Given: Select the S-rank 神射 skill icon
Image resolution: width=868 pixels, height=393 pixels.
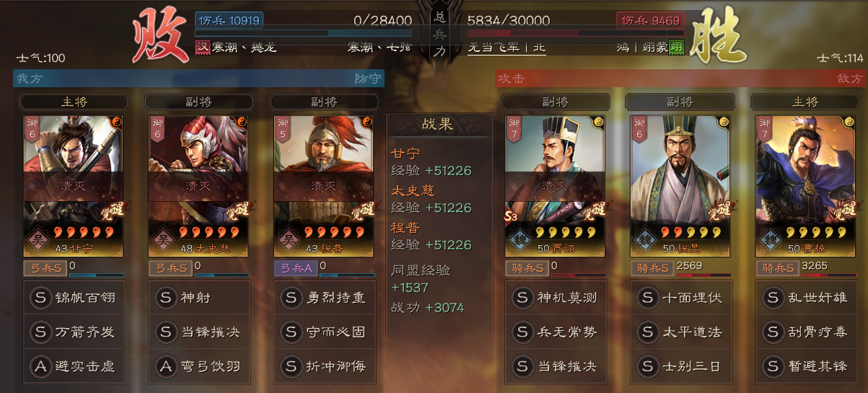Looking at the screenshot, I should pyautogui.click(x=166, y=297).
